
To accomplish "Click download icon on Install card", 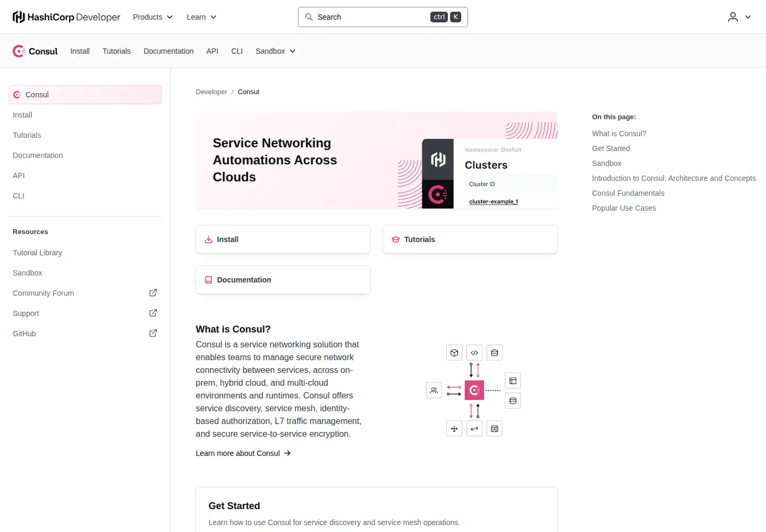I will tap(209, 239).
